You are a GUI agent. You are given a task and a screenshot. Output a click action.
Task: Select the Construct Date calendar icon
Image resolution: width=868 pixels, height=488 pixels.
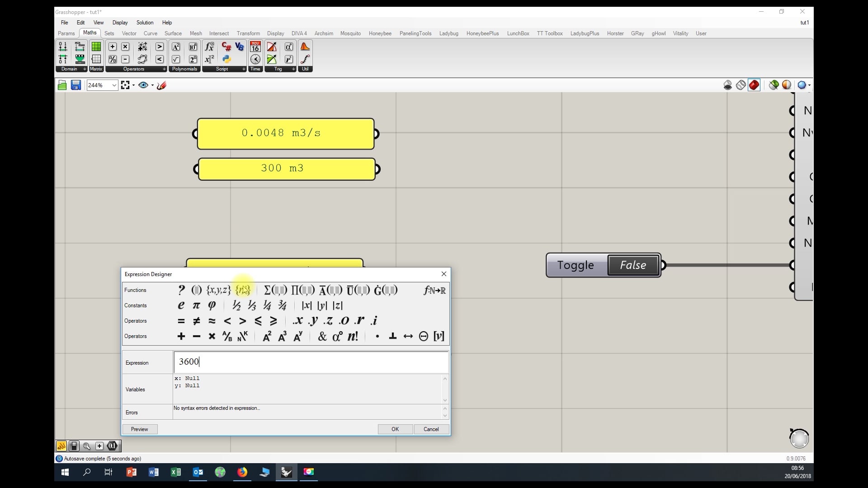pyautogui.click(x=255, y=47)
